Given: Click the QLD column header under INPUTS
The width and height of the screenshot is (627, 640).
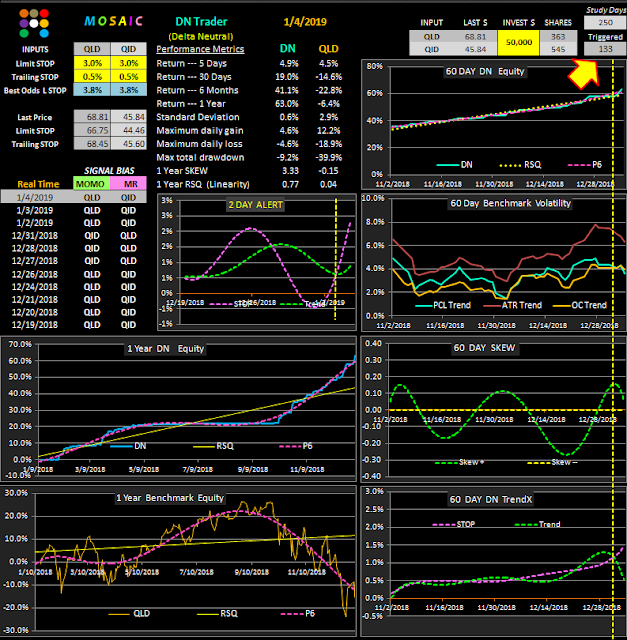Looking at the screenshot, I should point(92,49).
